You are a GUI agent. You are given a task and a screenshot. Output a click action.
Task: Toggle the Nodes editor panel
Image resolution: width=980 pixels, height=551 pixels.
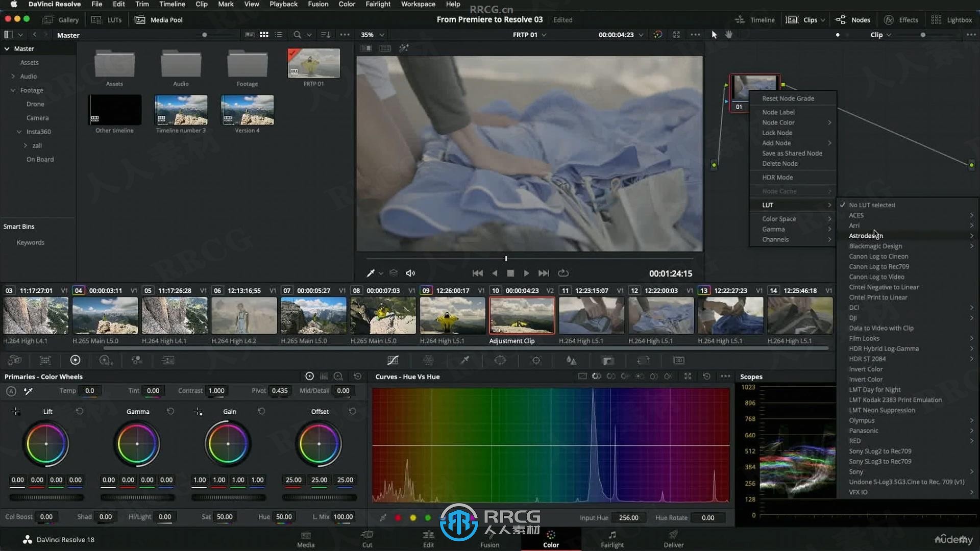853,20
